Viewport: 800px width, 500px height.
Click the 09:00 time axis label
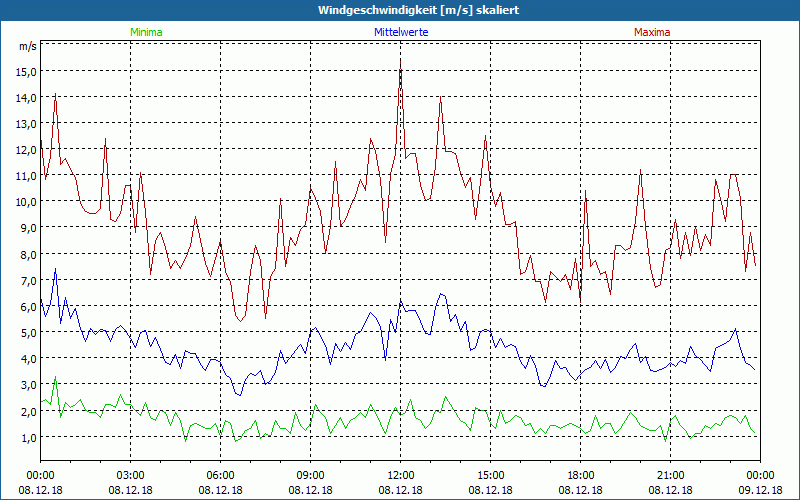coord(310,476)
